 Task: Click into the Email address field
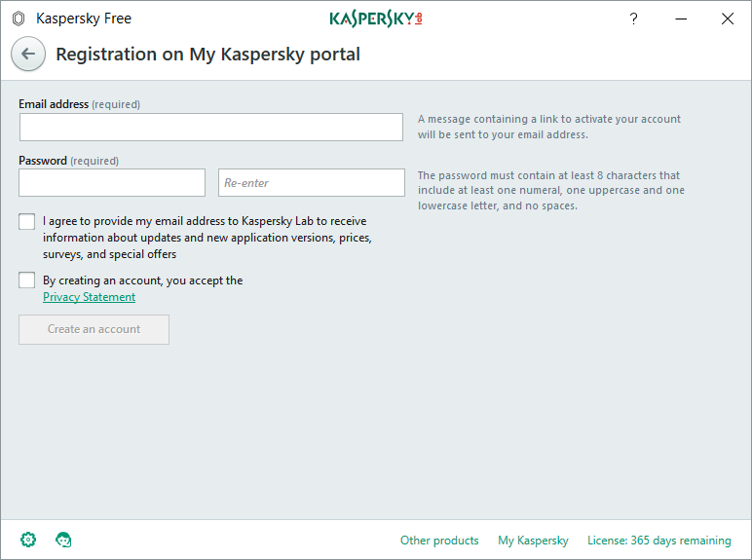(210, 128)
